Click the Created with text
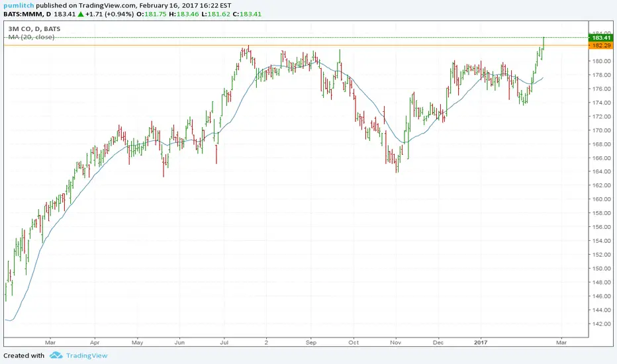Screen dimensions: 617x364 point(24,356)
